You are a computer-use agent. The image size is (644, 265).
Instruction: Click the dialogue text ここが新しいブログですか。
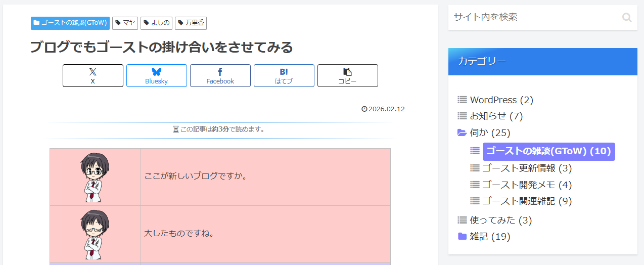pyautogui.click(x=196, y=176)
